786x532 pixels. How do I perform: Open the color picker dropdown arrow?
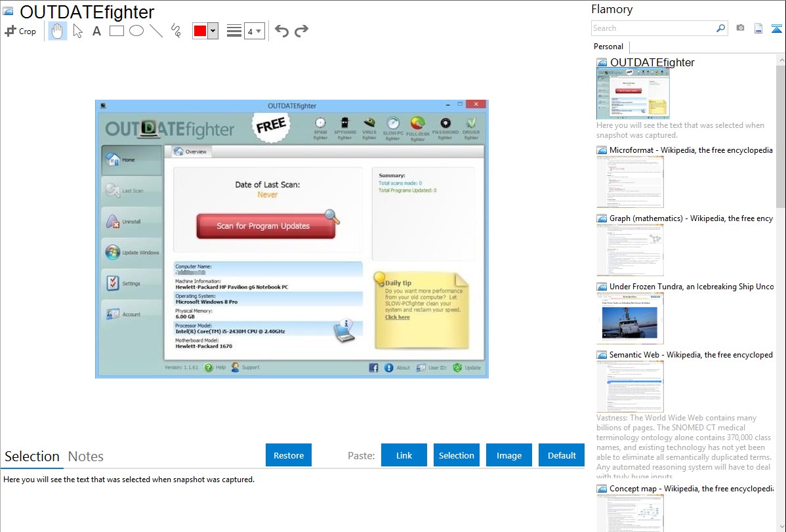pyautogui.click(x=213, y=31)
